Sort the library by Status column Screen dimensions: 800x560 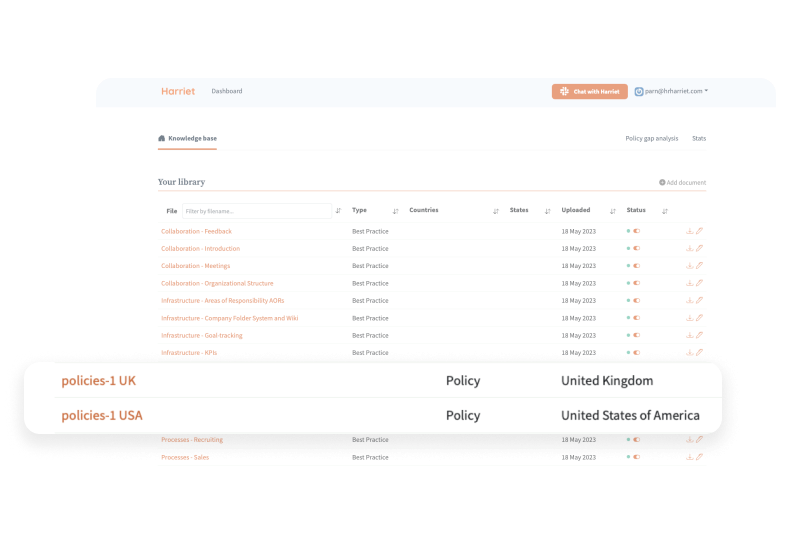point(665,211)
